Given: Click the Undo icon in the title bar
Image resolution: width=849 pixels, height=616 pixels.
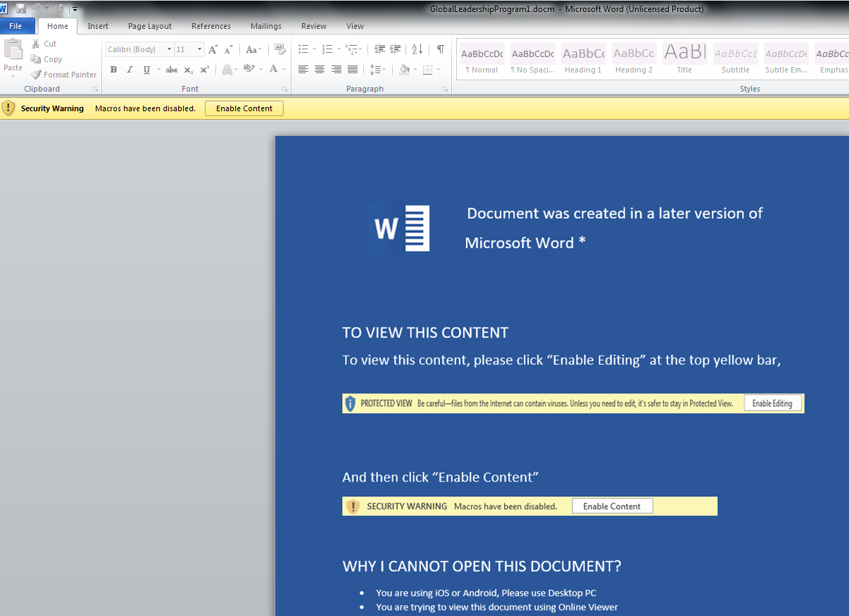Looking at the screenshot, I should pyautogui.click(x=37, y=8).
